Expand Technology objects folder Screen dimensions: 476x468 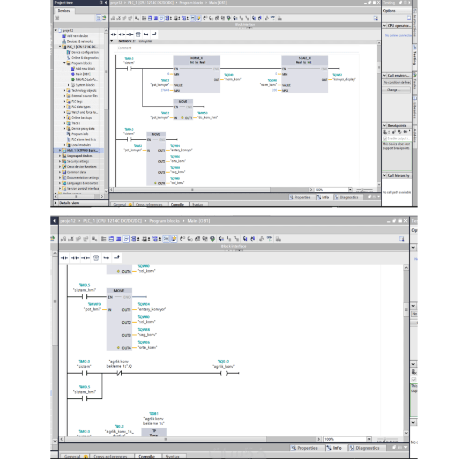pyautogui.click(x=64, y=91)
